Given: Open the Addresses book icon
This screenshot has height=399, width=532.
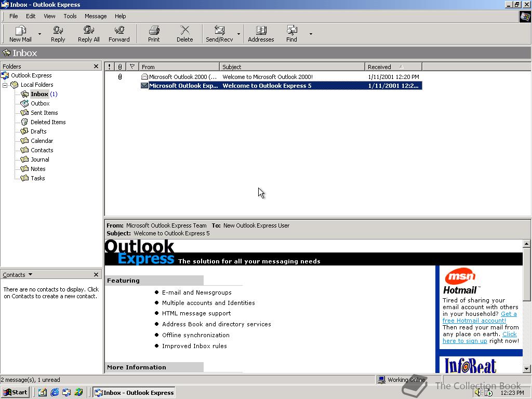Looking at the screenshot, I should pos(261,34).
